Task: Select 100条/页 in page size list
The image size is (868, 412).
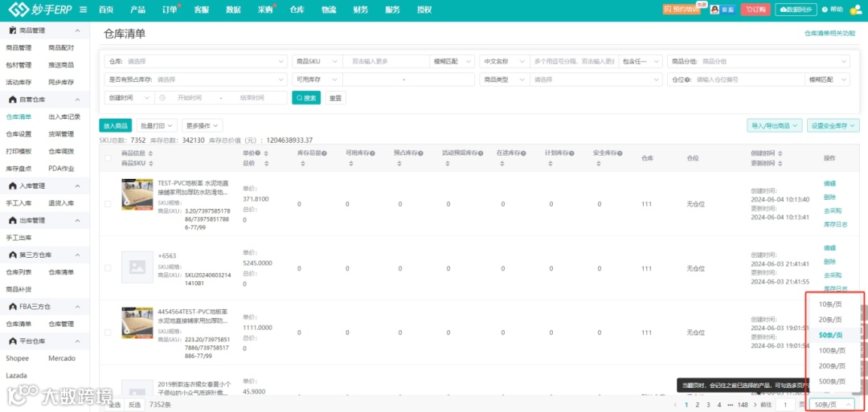Action: click(x=832, y=350)
